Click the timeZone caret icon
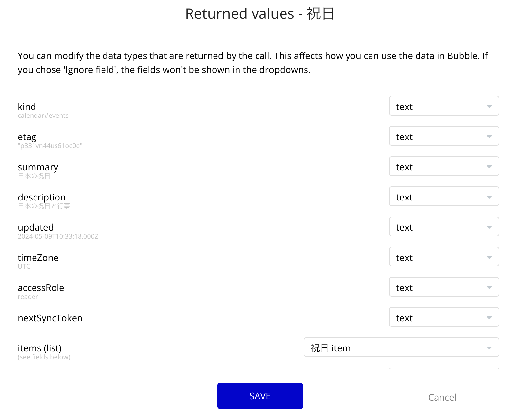The width and height of the screenshot is (519, 420). click(489, 257)
